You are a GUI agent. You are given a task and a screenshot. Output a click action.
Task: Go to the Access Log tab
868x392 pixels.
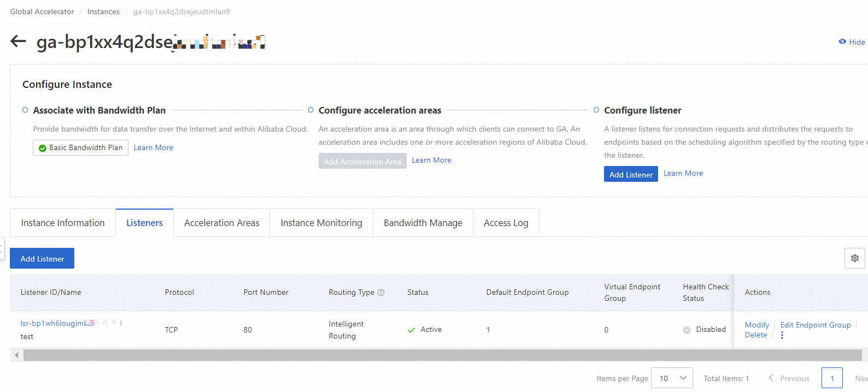[x=506, y=223]
